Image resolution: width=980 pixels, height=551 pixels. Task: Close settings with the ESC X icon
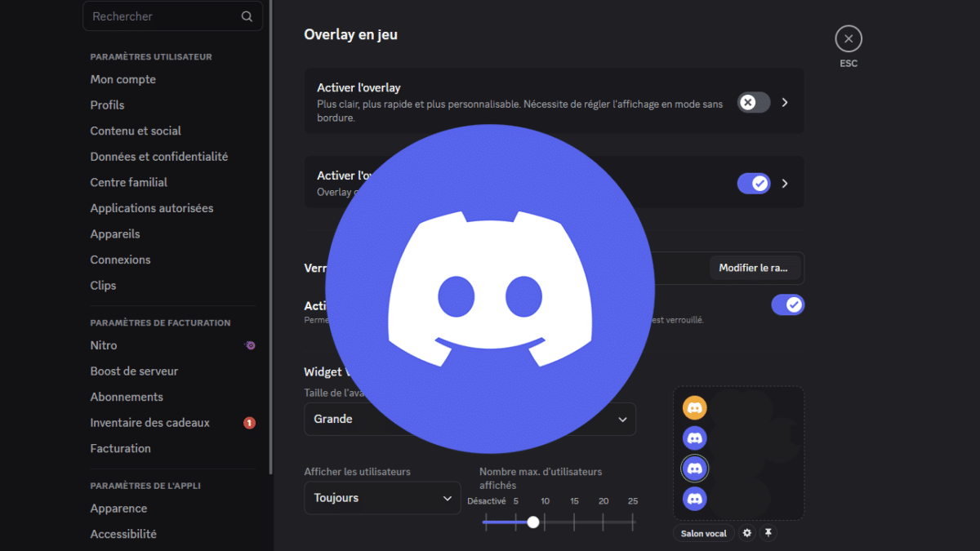(849, 38)
